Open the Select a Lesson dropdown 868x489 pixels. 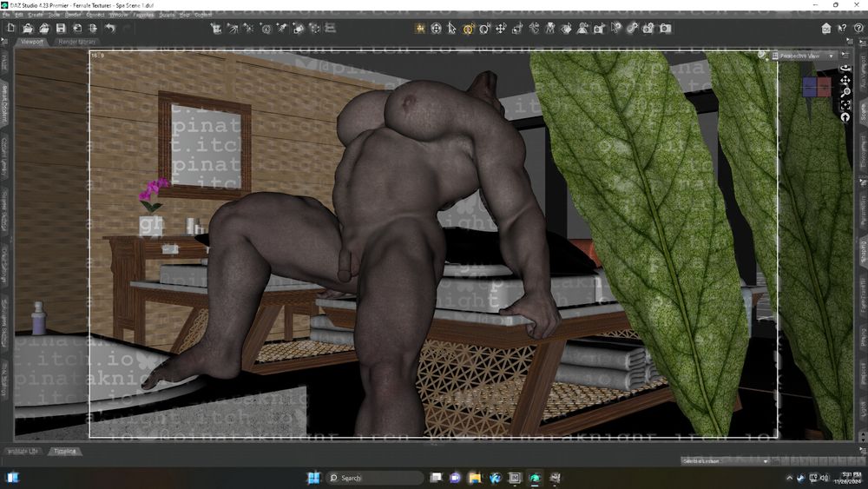pos(725,460)
